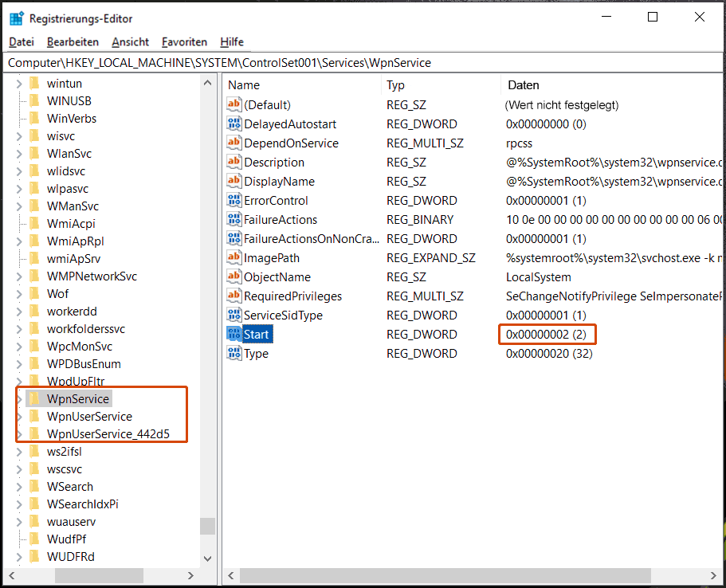Expand the WpnUserService key chevron
The image size is (726, 588).
[19, 417]
